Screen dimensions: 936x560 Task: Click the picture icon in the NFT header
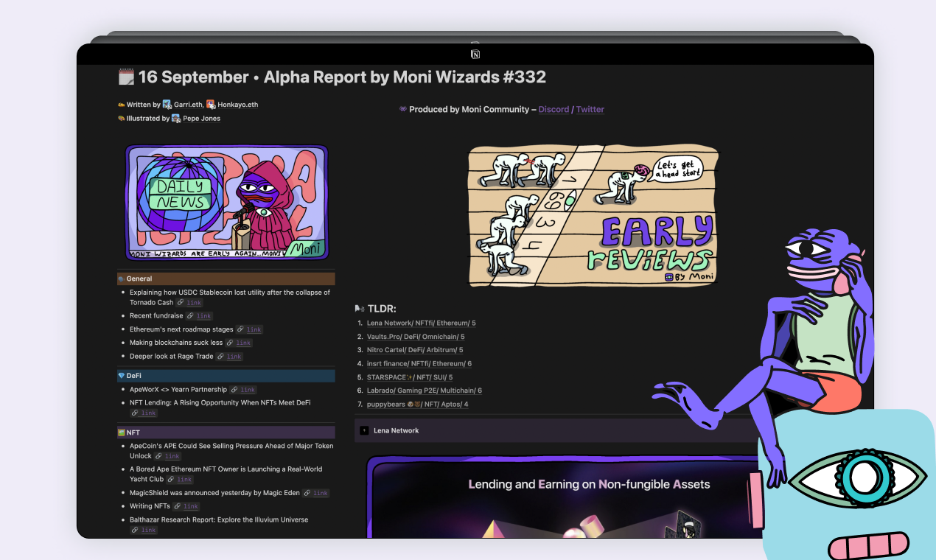pyautogui.click(x=121, y=433)
